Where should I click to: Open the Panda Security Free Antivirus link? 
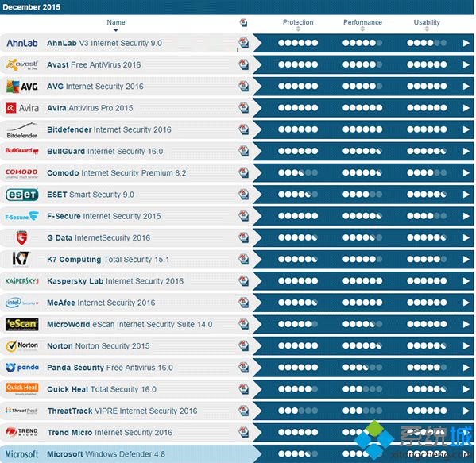click(110, 368)
